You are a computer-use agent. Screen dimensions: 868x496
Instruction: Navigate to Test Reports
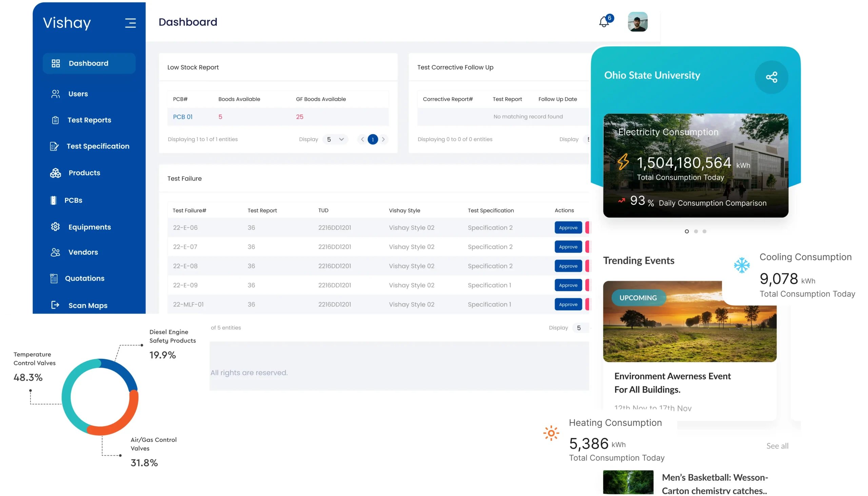90,120
